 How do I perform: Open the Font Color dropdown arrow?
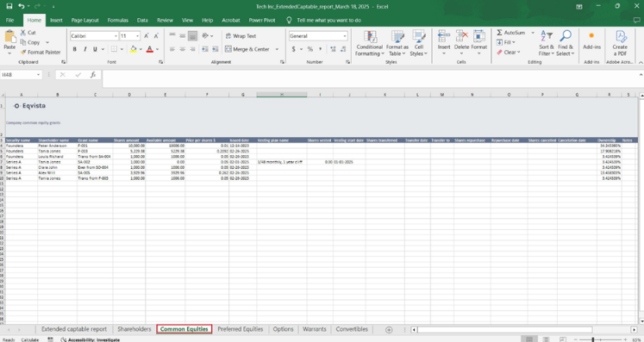pos(157,49)
